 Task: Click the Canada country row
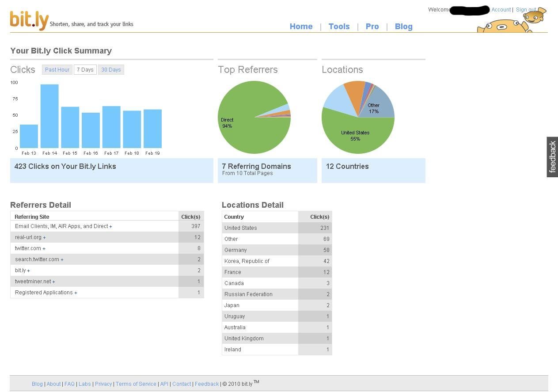[277, 283]
